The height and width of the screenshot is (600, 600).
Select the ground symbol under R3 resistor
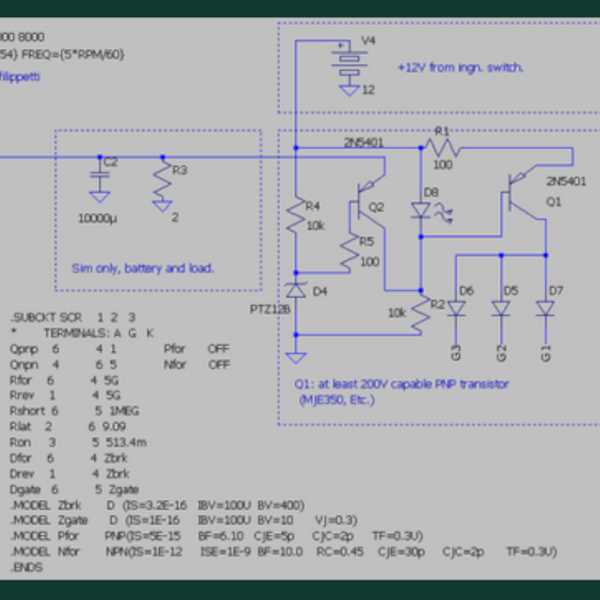point(162,207)
